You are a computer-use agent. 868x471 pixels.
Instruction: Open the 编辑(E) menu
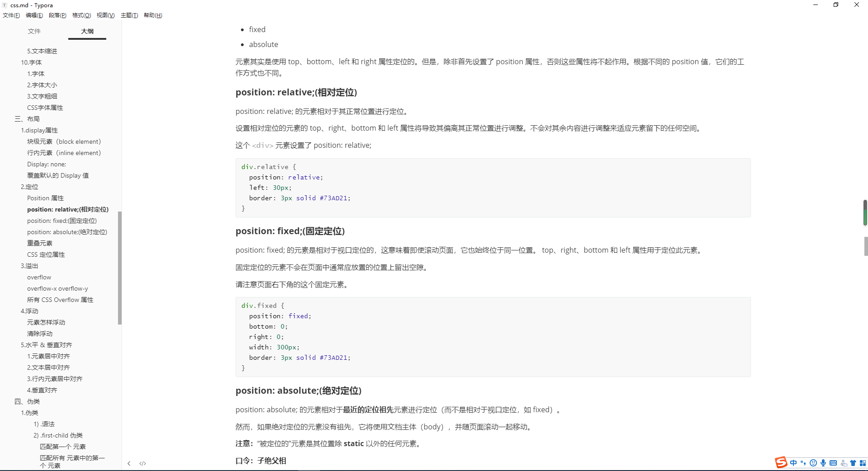(34, 15)
